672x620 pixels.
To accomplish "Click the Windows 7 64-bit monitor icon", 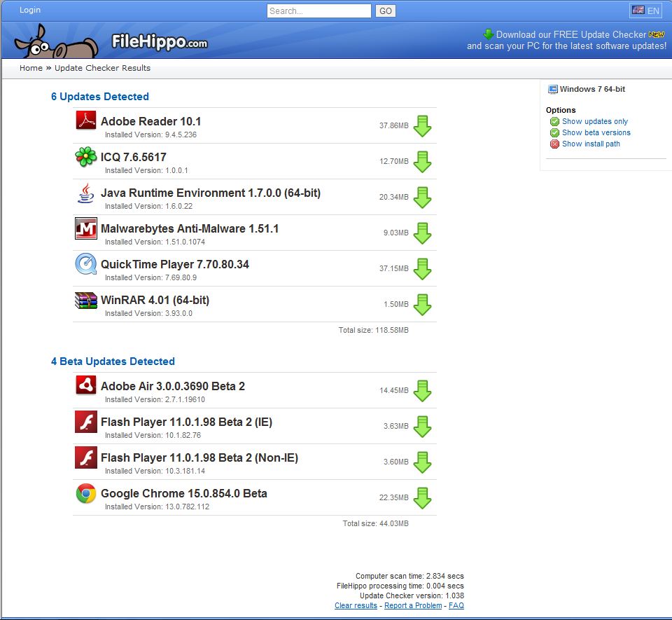I will click(x=553, y=89).
